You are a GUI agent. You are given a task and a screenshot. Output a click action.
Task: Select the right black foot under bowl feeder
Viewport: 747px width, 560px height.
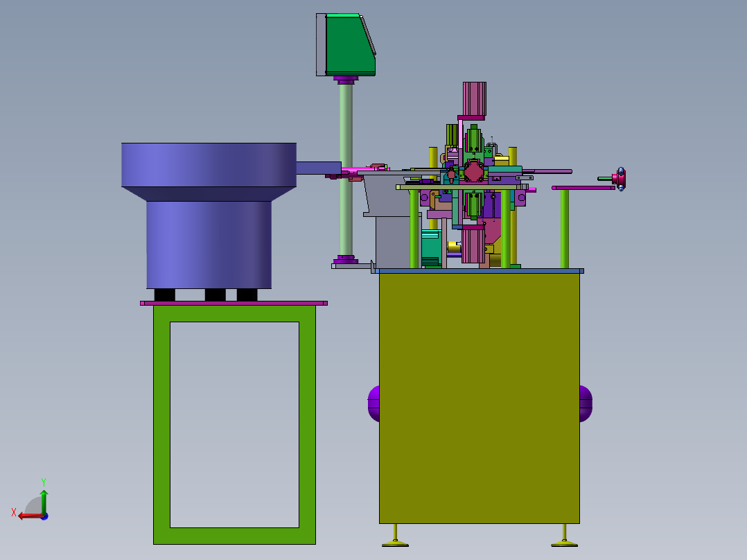[247, 295]
